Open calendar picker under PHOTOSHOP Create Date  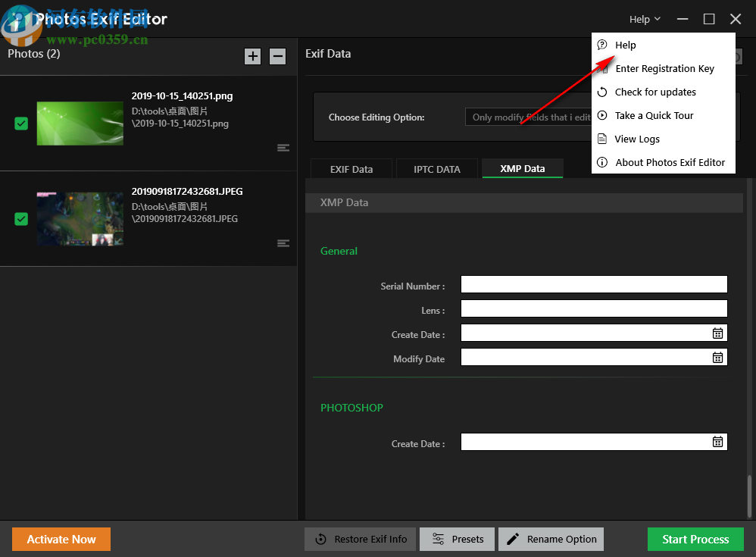click(x=717, y=441)
